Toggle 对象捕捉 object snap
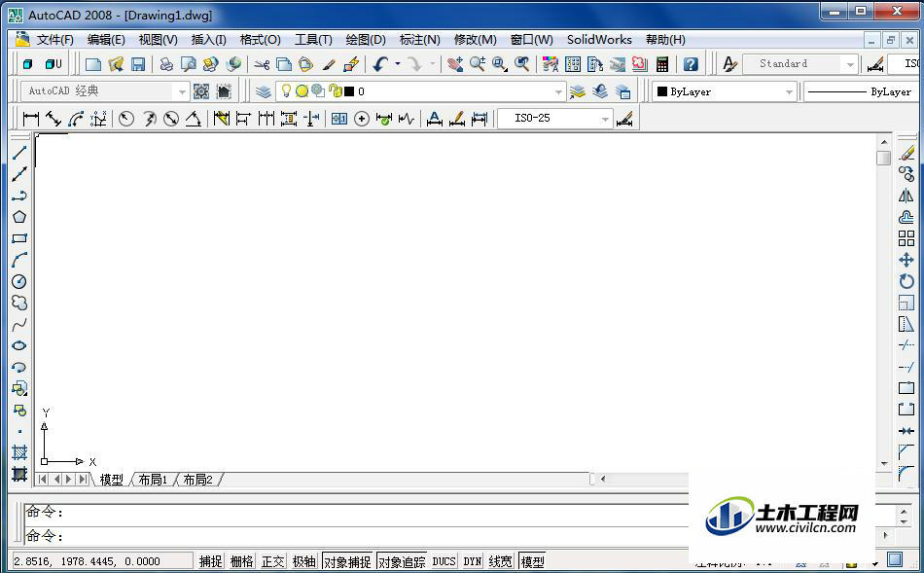Viewport: 924px width, 573px height. pos(347,561)
